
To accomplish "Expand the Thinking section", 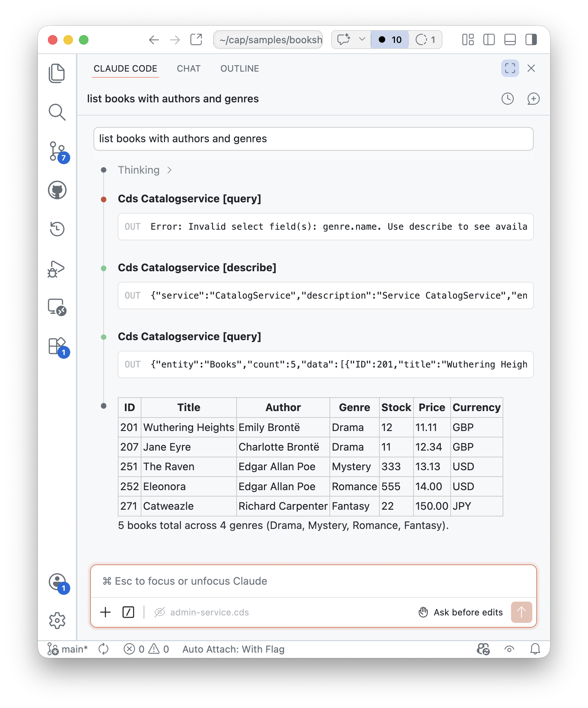I will (x=145, y=170).
